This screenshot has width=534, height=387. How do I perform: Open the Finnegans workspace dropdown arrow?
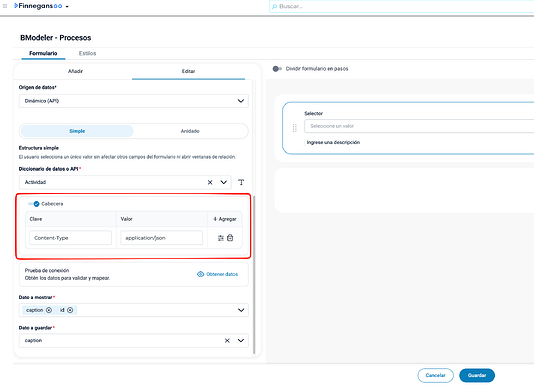click(x=67, y=6)
